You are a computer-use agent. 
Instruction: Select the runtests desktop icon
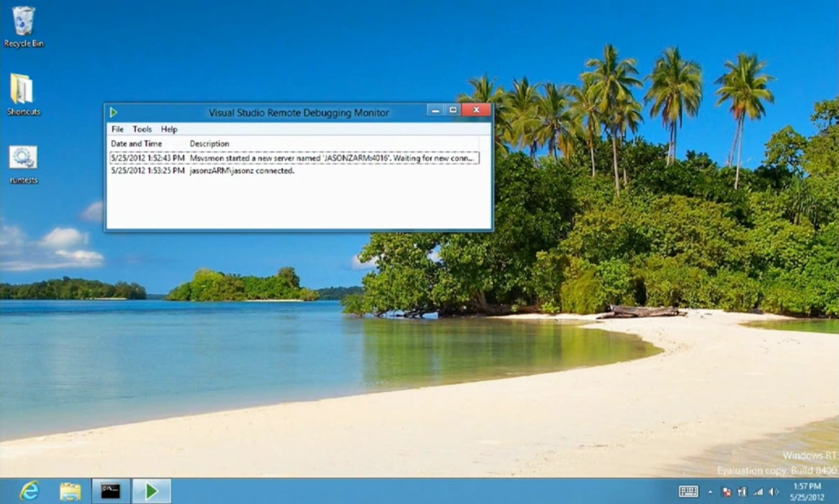pos(24,164)
